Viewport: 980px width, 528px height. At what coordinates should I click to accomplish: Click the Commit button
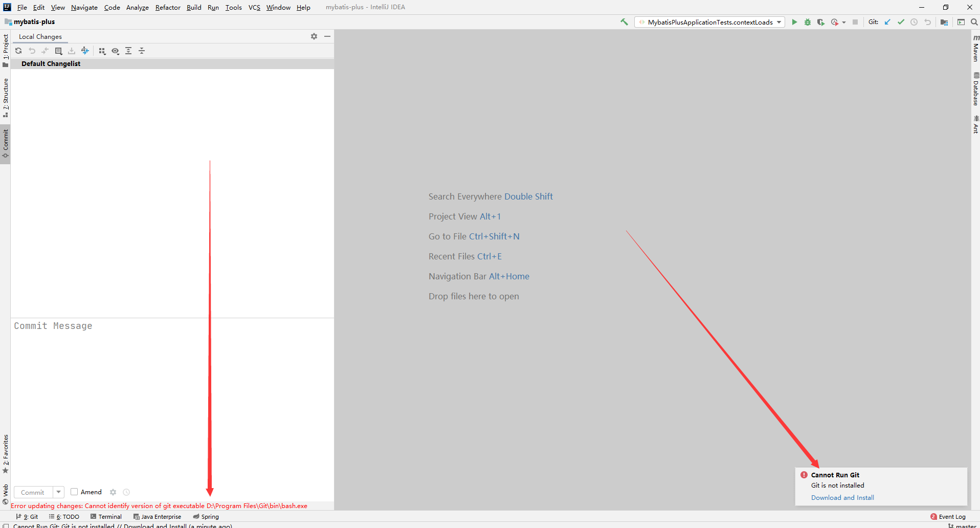pos(33,492)
